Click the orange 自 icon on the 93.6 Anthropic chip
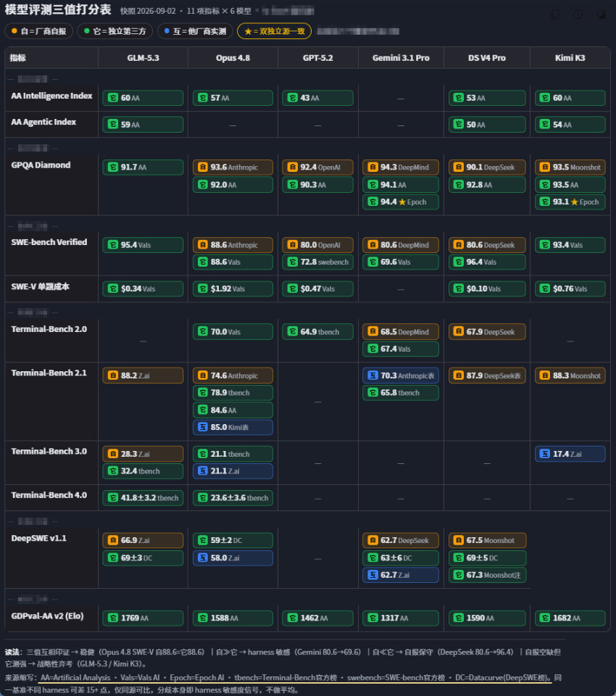Screen dimensions: 616x696 coord(203,167)
